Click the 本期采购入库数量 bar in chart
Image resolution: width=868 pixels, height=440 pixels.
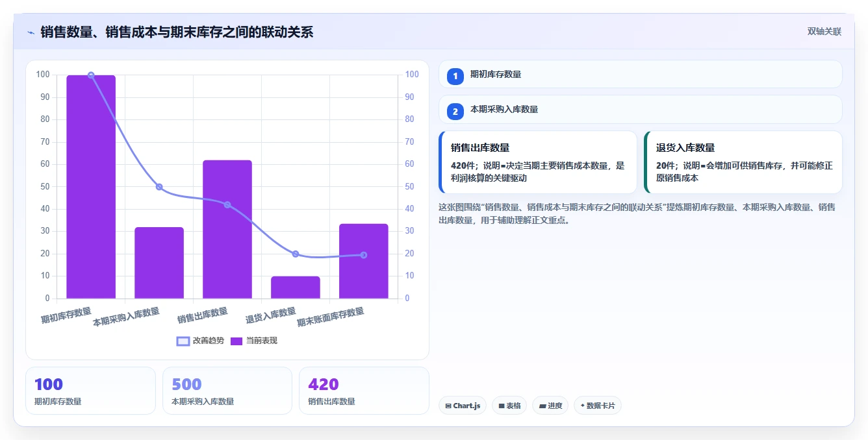click(159, 263)
